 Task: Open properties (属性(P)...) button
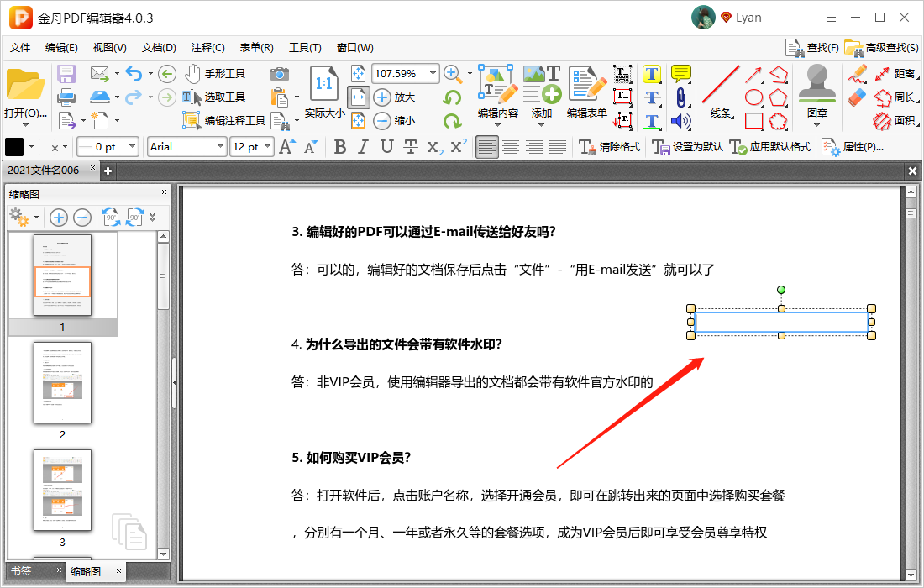click(x=853, y=147)
